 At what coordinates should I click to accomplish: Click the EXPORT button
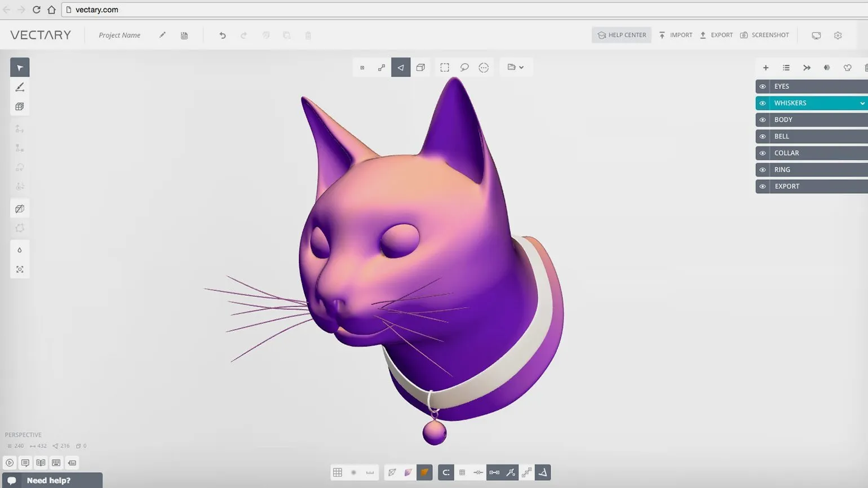tap(716, 35)
